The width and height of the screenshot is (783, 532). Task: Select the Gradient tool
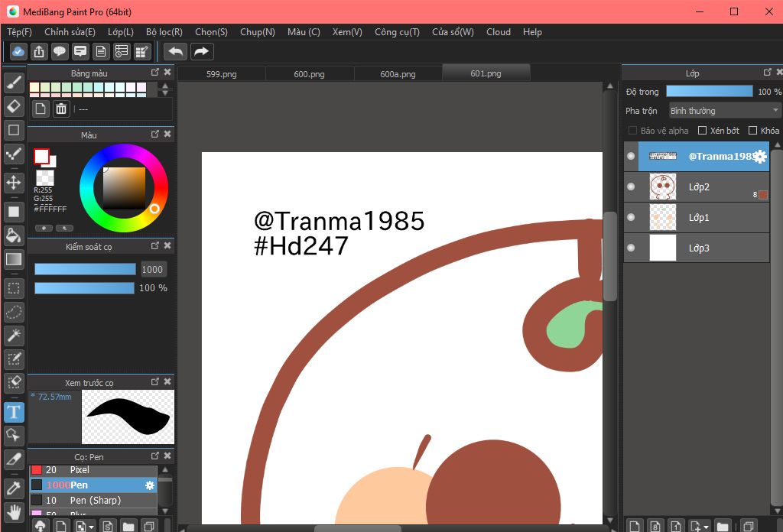tap(14, 259)
